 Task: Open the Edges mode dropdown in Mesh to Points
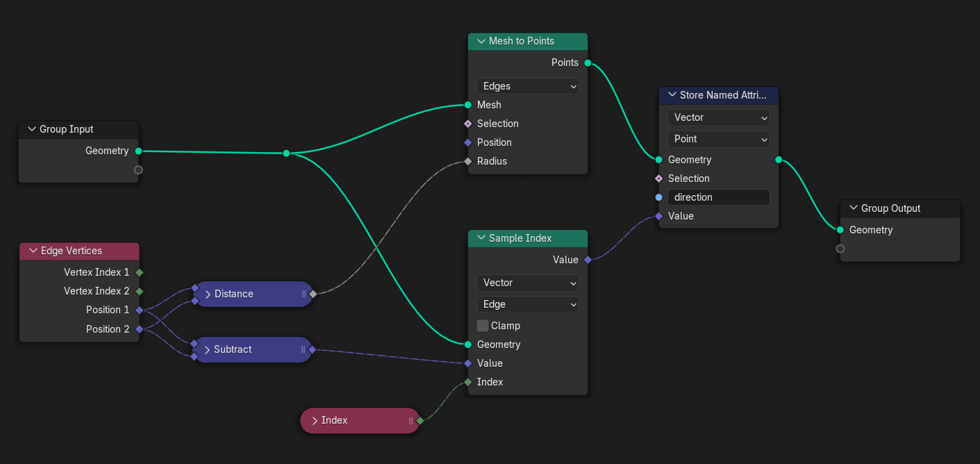click(527, 86)
